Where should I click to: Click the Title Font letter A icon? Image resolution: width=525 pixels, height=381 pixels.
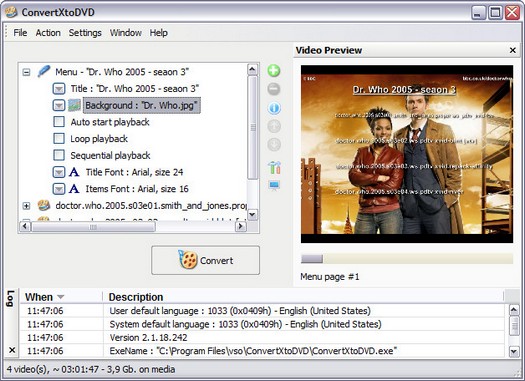[74, 172]
